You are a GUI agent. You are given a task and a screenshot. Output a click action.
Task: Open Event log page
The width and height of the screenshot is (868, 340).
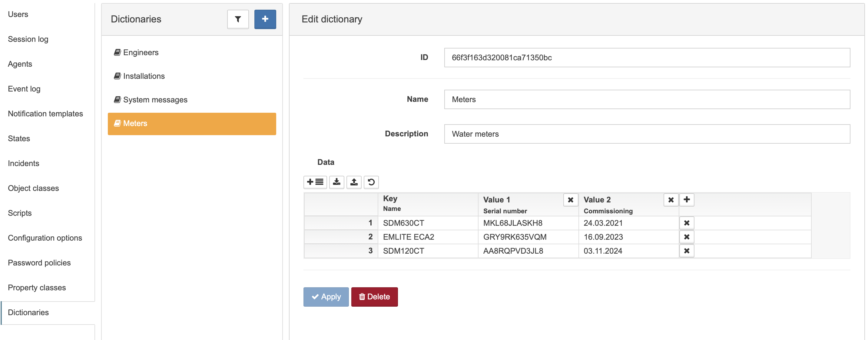tap(24, 89)
